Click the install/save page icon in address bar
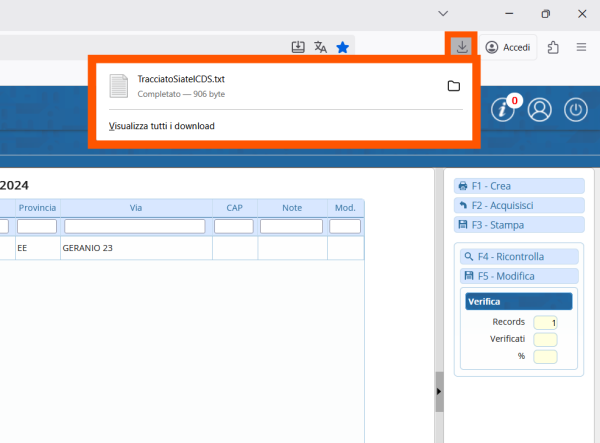This screenshot has width=600, height=443. click(x=298, y=47)
